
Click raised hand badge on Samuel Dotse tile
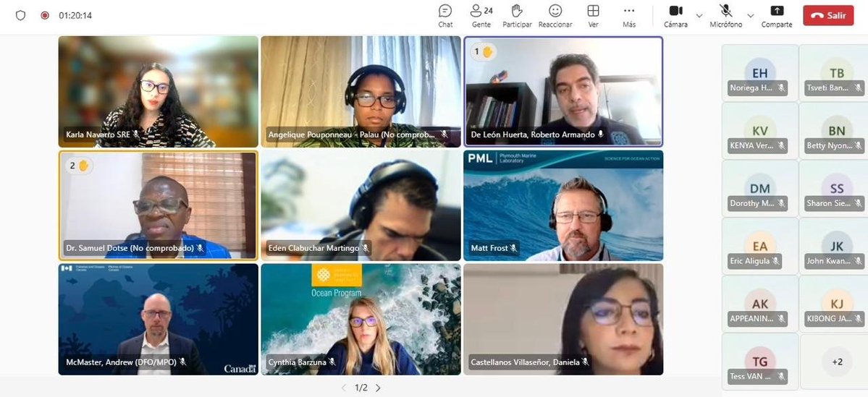[x=79, y=166]
